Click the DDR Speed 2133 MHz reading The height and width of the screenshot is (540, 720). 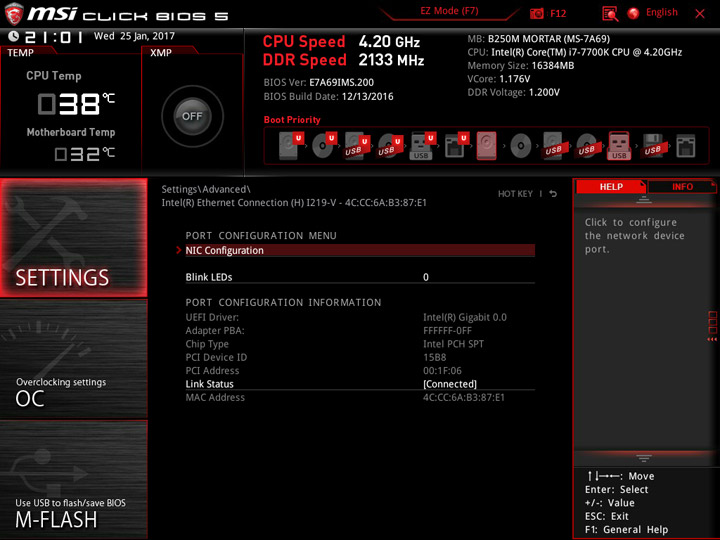pos(343,60)
